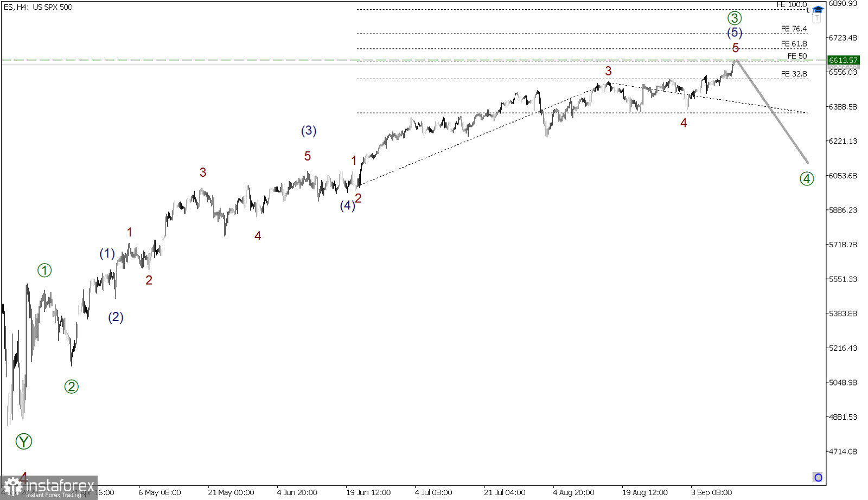Click price axis value 5048.98
Screen dimensions: 868x500
[843, 382]
